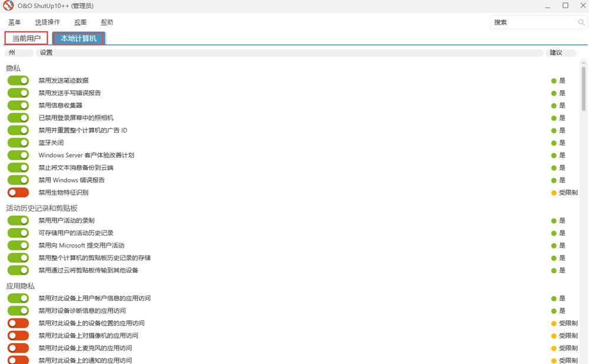589x364 pixels.
Task: Switch to the 当前用户 tab
Action: (x=27, y=38)
